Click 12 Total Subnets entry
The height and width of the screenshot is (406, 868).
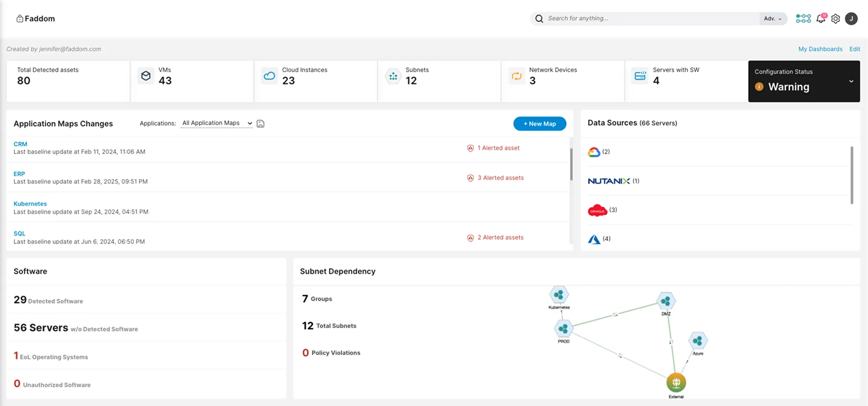coord(329,326)
